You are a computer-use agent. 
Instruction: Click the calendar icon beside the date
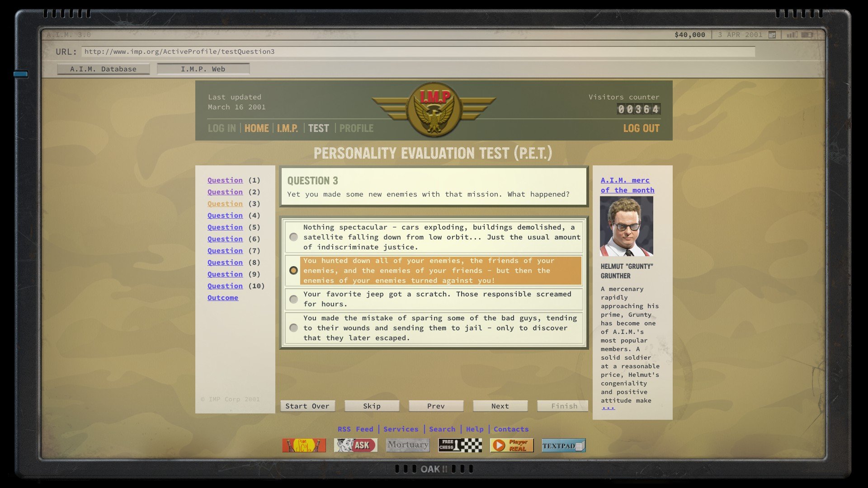772,35
